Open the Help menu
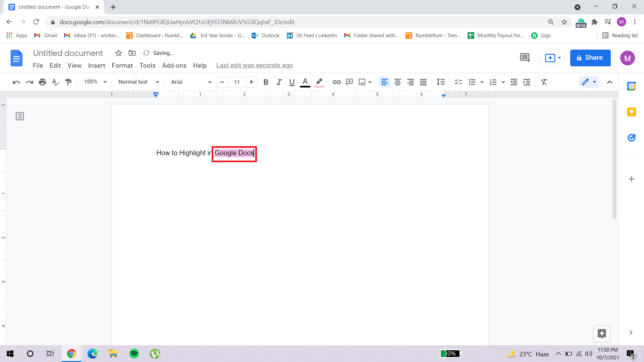 (x=200, y=65)
